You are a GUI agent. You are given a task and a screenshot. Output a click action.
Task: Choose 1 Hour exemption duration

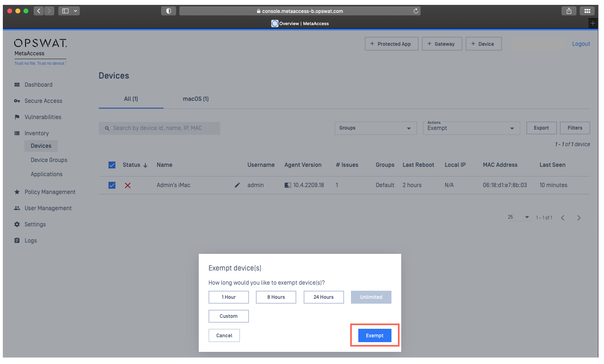(x=229, y=297)
